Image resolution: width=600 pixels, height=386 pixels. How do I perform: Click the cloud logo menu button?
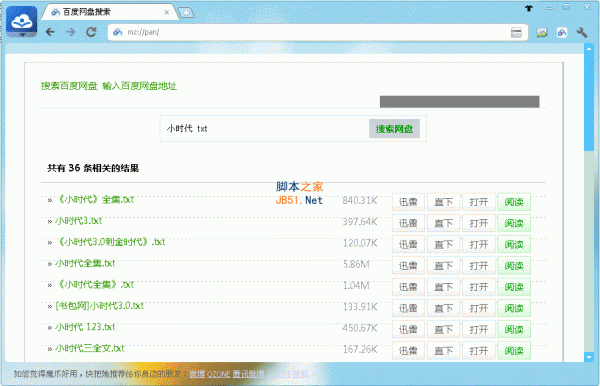[22, 21]
